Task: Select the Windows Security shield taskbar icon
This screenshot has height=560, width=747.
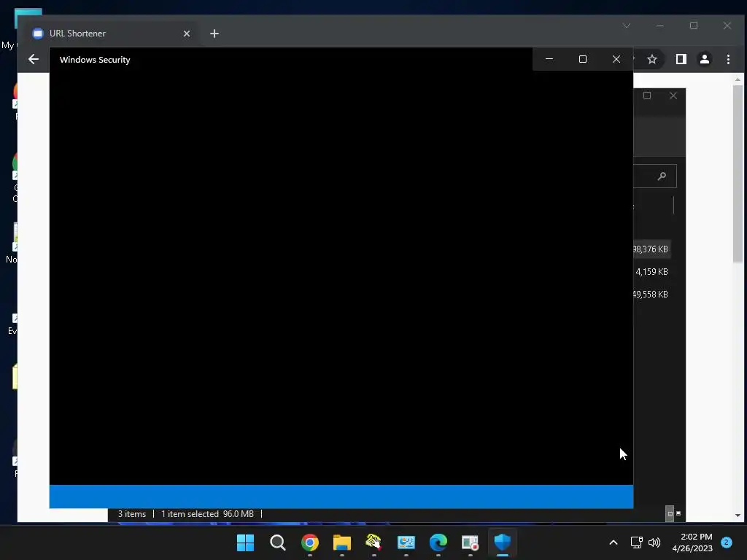Action: [x=502, y=542]
